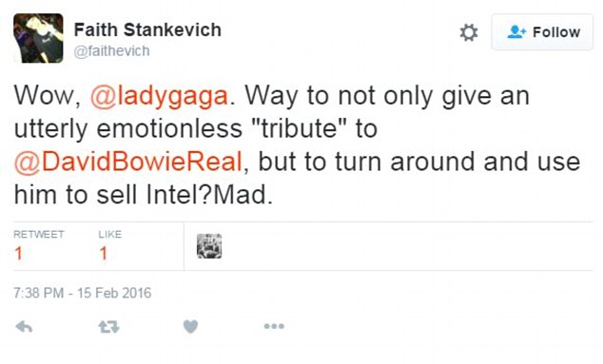Click the person-plus icon in Follow button

(x=516, y=32)
